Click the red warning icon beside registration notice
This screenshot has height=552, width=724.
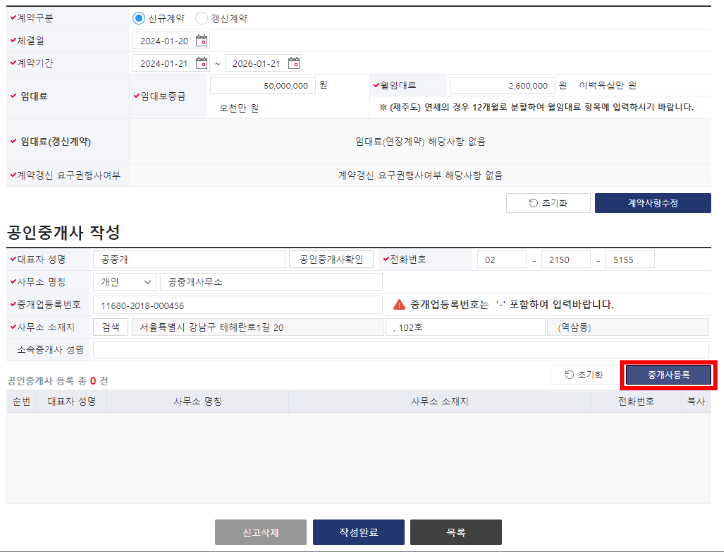point(399,304)
